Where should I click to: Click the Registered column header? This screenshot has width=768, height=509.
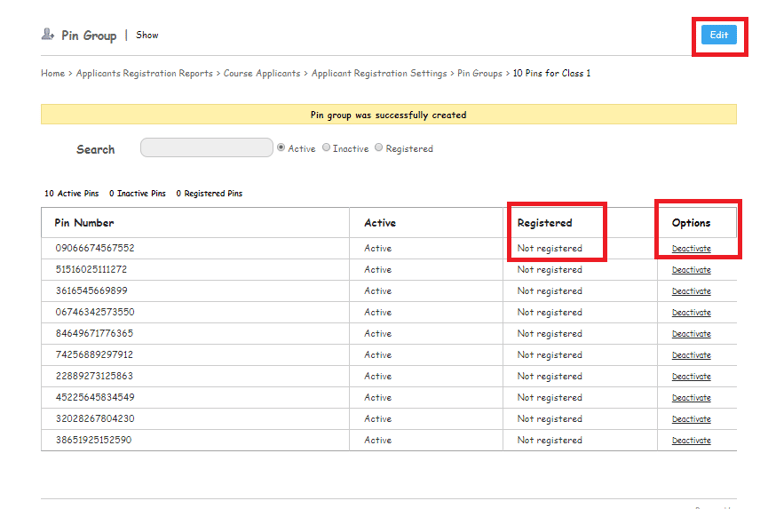(x=544, y=223)
